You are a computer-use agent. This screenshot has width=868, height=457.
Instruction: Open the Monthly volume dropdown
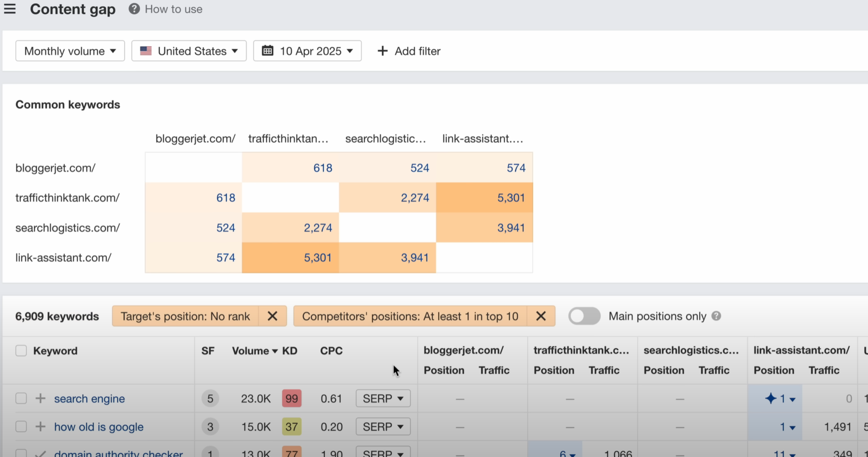pyautogui.click(x=70, y=51)
